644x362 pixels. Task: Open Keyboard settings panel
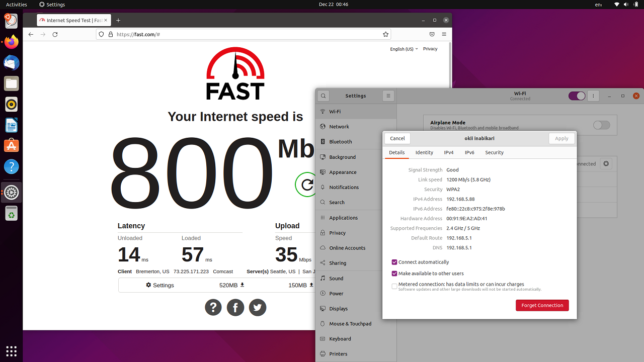point(356,339)
